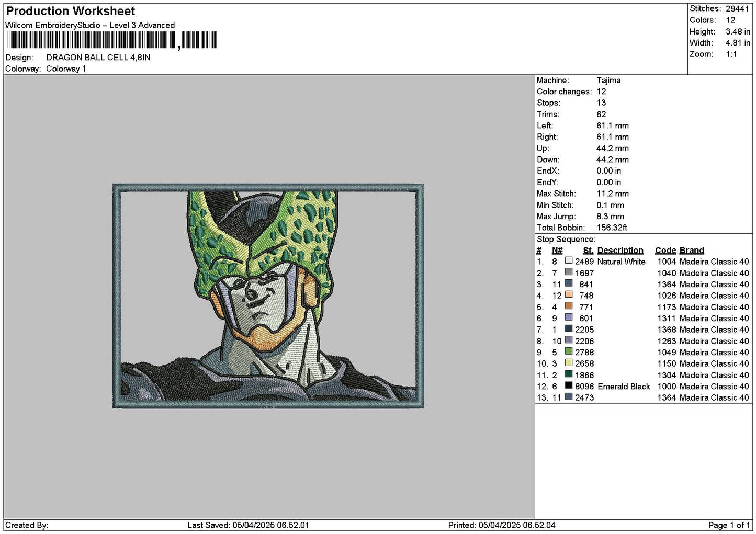Click the purple-grey swatch for code 1263
Image resolution: width=756 pixels, height=534 pixels.
click(569, 340)
